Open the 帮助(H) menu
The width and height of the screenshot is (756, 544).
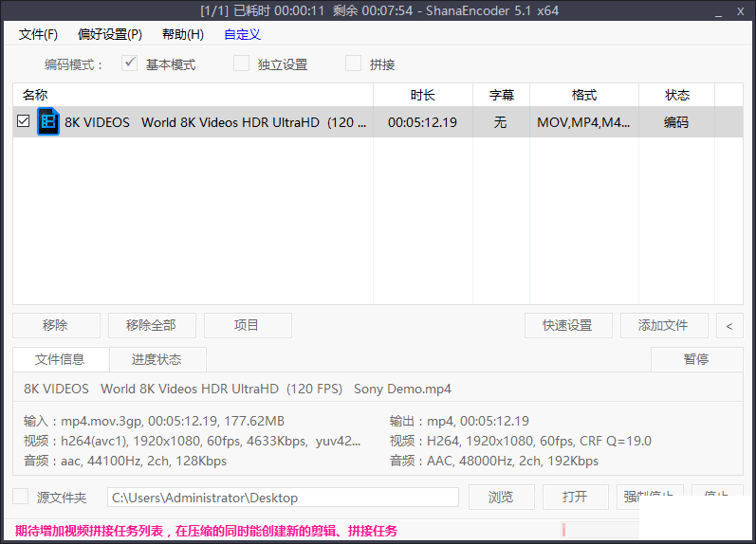coord(183,35)
